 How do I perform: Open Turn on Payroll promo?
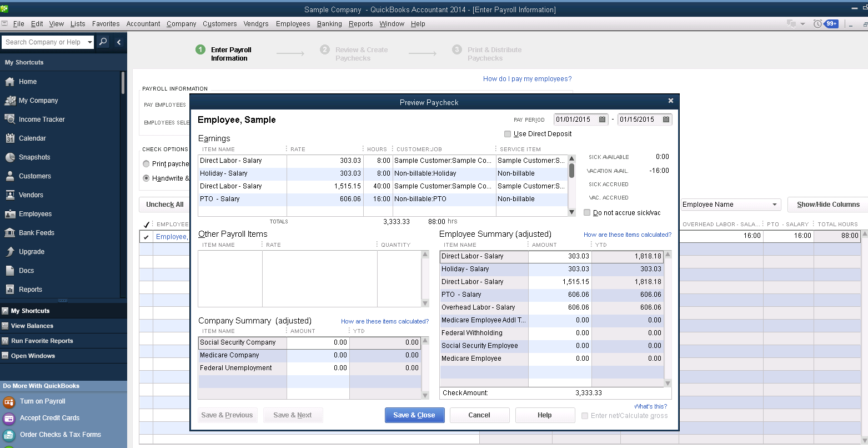[42, 401]
